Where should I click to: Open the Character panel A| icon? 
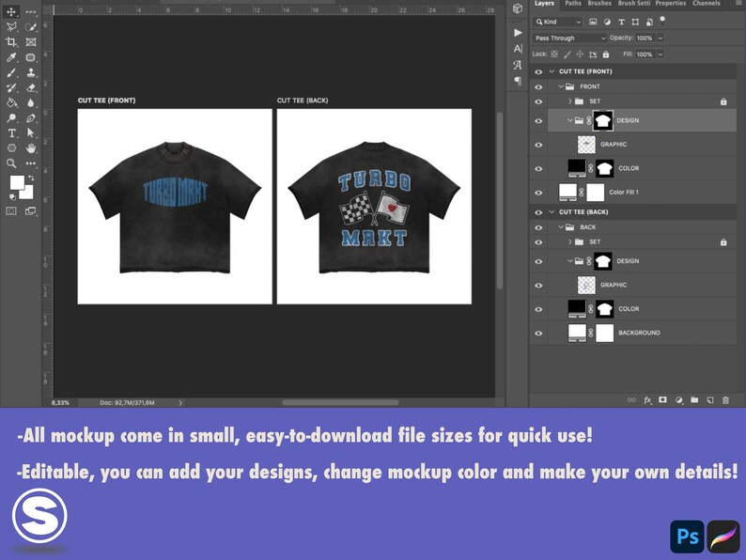tap(518, 49)
